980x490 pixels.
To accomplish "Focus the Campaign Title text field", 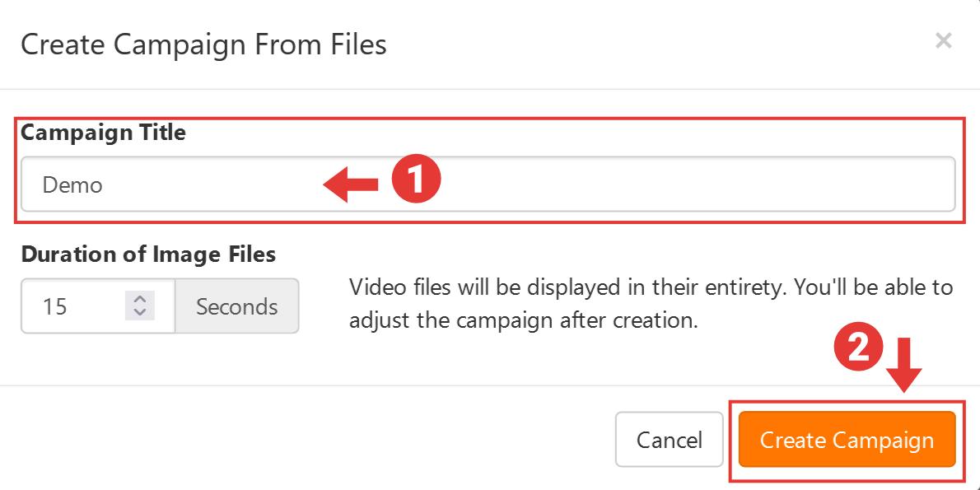I will [659, 184].
